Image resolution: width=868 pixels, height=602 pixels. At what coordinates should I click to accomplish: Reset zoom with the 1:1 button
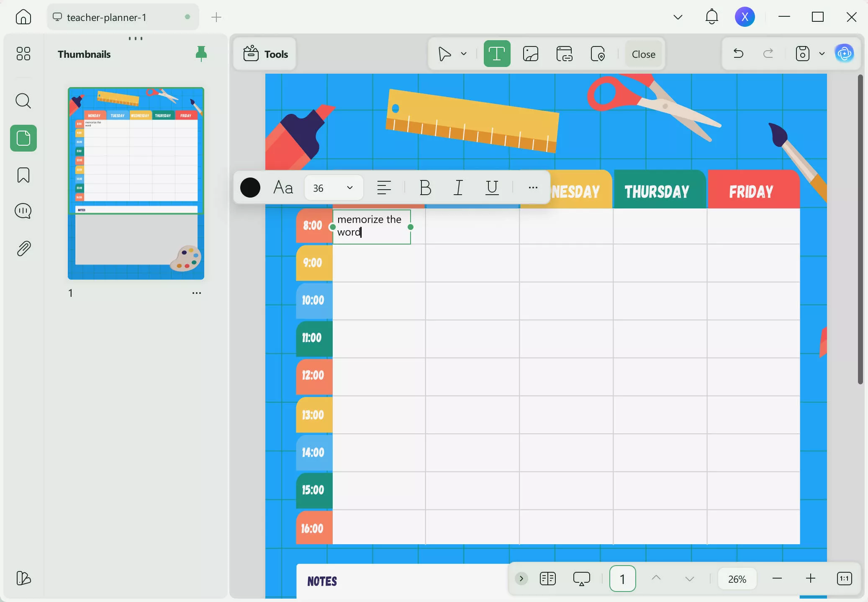click(844, 579)
